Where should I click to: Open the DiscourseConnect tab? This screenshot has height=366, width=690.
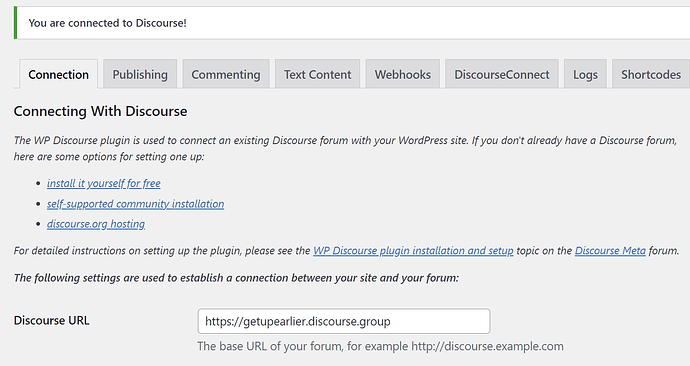(502, 74)
